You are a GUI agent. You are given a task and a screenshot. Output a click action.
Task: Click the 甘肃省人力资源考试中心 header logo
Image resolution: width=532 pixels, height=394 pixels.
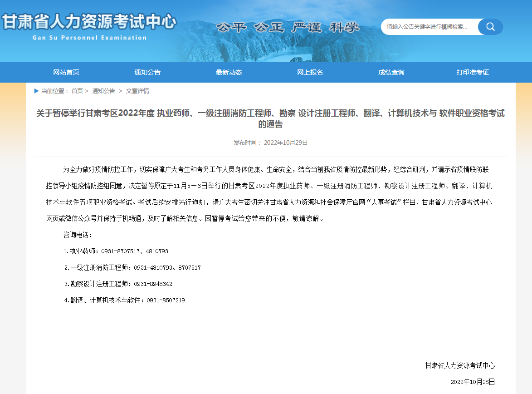tap(89, 22)
